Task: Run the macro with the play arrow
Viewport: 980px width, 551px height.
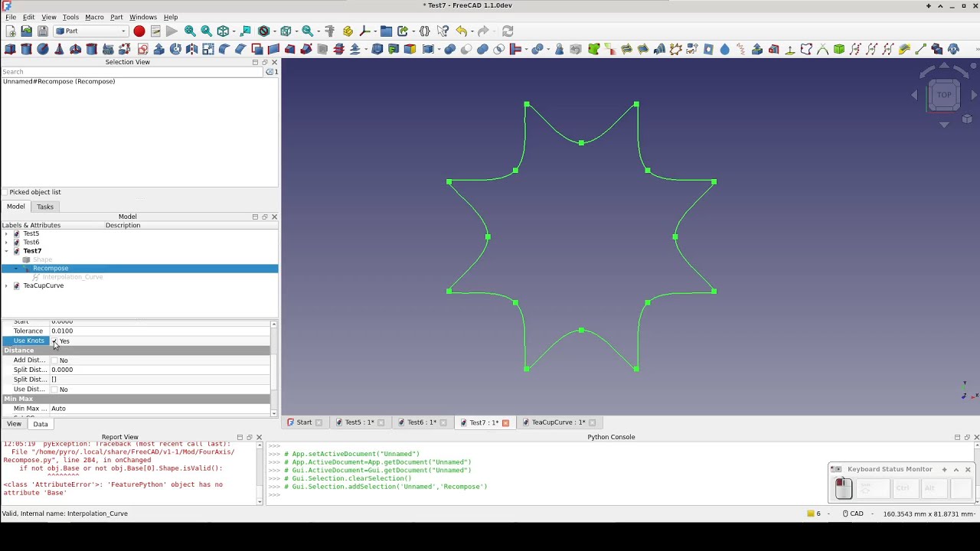Action: pyautogui.click(x=171, y=31)
